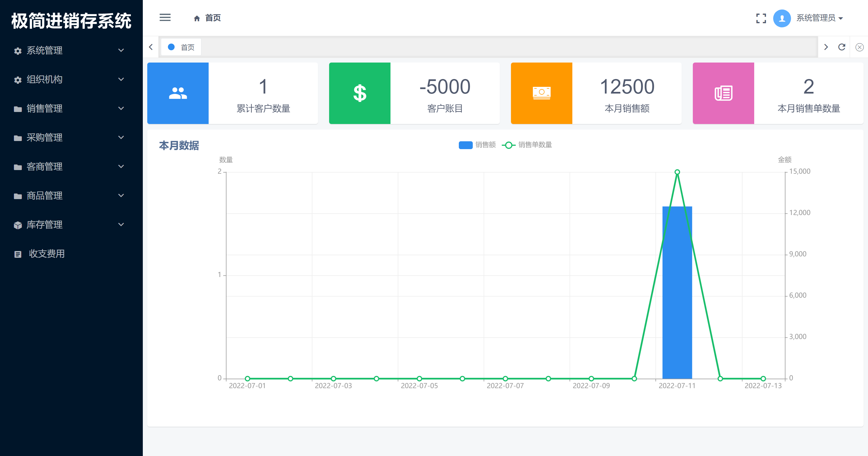Click the green dollar sign icon
Screen dimensions: 868x456
tap(360, 93)
